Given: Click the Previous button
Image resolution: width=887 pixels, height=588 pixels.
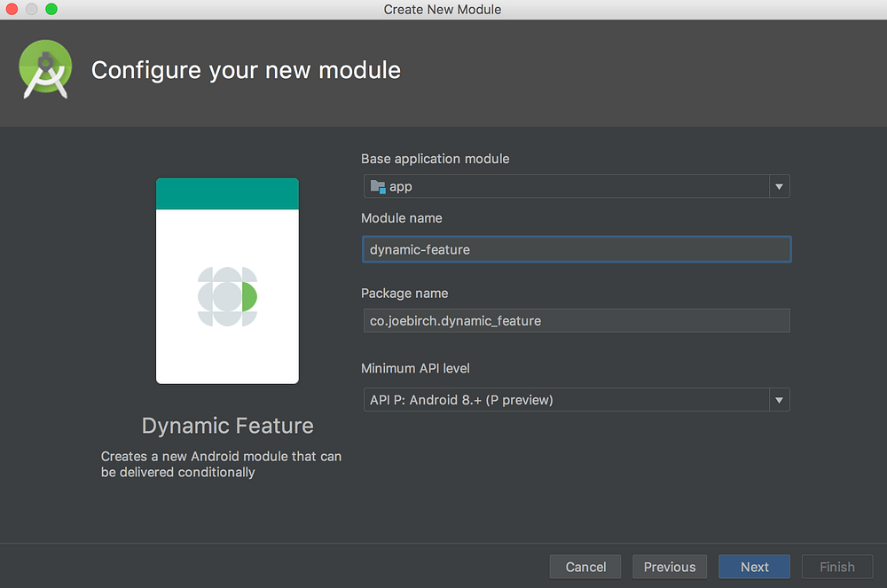Looking at the screenshot, I should (670, 567).
